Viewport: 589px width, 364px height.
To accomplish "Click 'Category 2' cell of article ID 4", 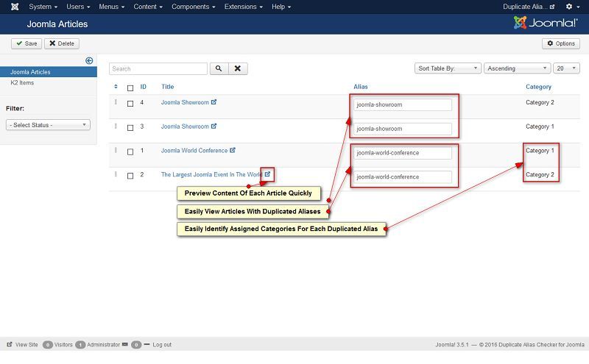I will 540,102.
